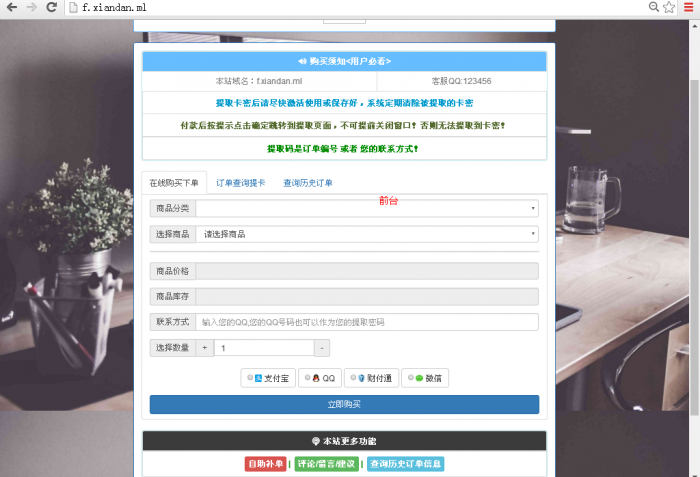Choose 微信 payment option
700x477 pixels.
[x=426, y=378]
